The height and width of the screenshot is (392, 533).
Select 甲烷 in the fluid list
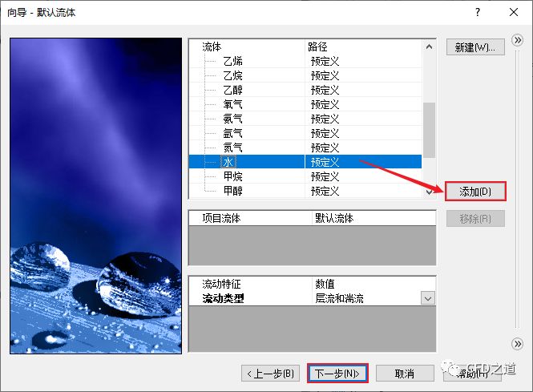[233, 176]
